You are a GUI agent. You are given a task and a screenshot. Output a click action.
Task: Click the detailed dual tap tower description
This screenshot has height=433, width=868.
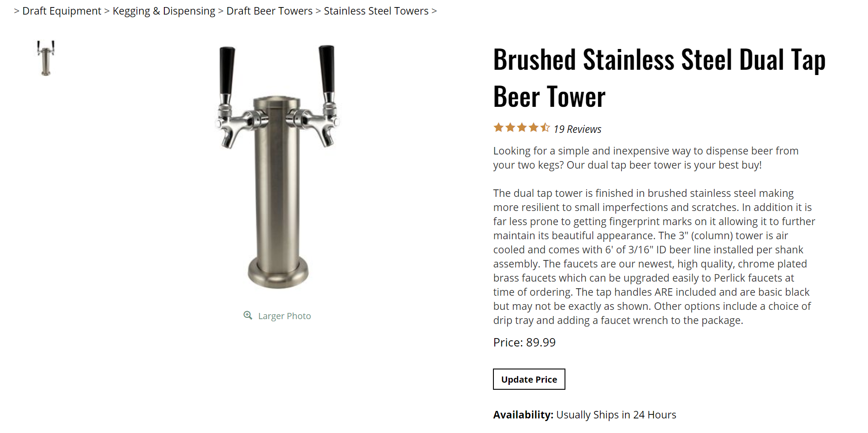point(654,256)
